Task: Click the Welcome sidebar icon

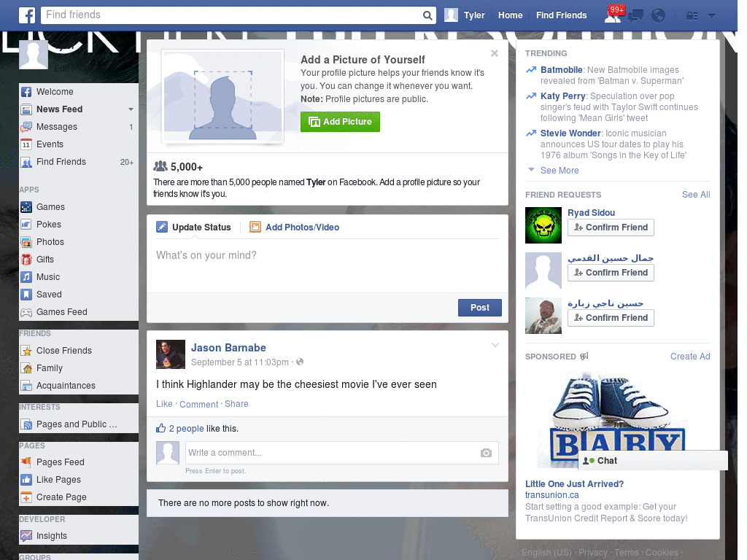Action: [26, 92]
